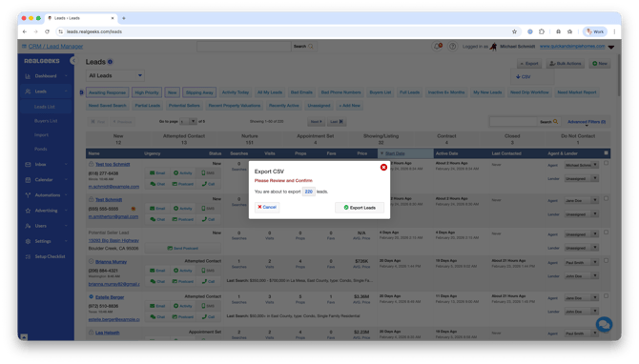Viewport: 639px width, 364px height.
Task: Select Ponds sub-item in sidebar
Action: pos(40,149)
